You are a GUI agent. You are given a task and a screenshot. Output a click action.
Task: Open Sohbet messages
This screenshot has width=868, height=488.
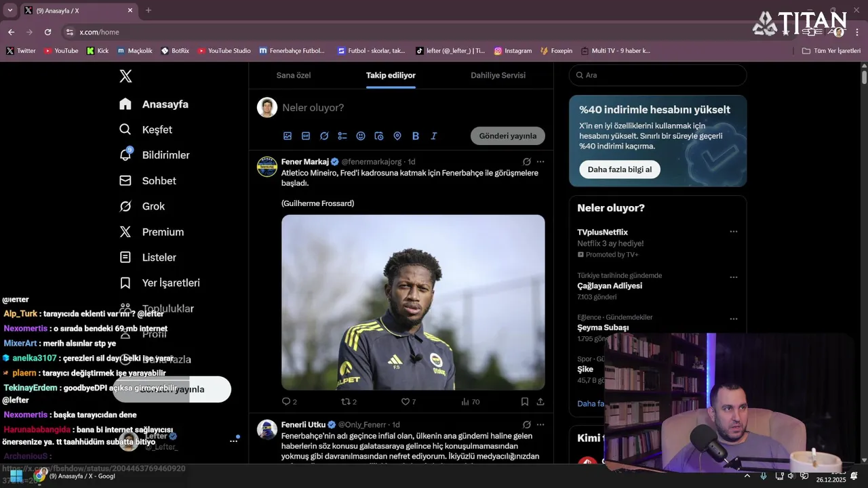tap(148, 181)
